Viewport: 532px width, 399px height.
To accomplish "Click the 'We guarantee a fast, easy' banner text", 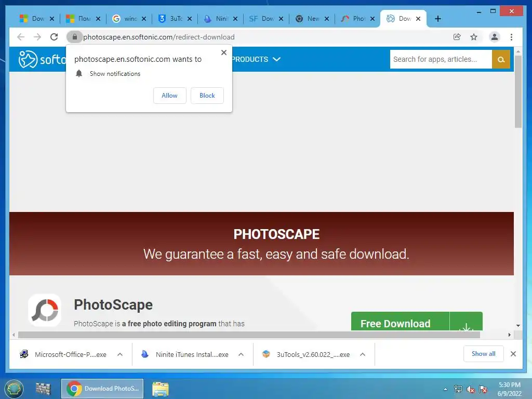I will coord(276,254).
